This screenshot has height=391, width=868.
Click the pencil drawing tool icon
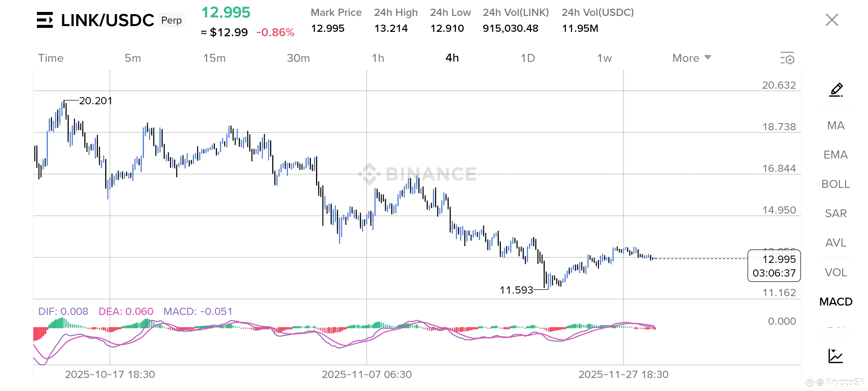click(836, 89)
